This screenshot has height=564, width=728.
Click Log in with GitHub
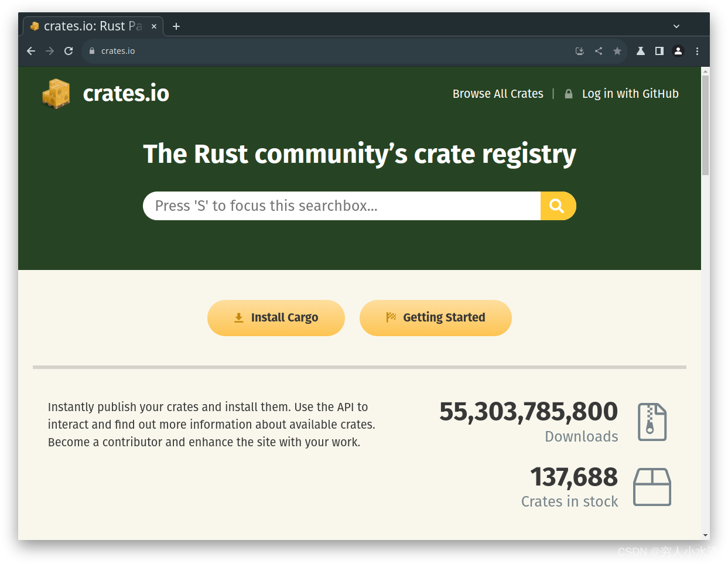[x=630, y=94]
